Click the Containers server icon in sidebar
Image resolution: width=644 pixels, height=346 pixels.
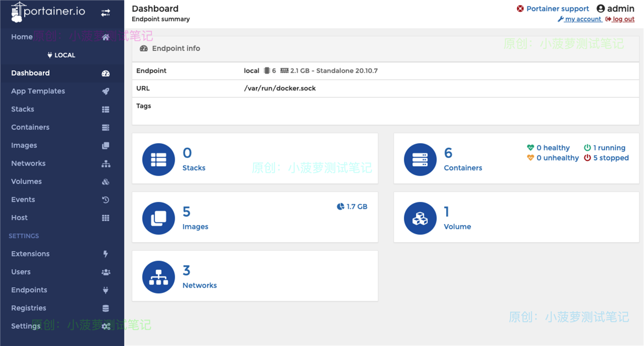[105, 128]
